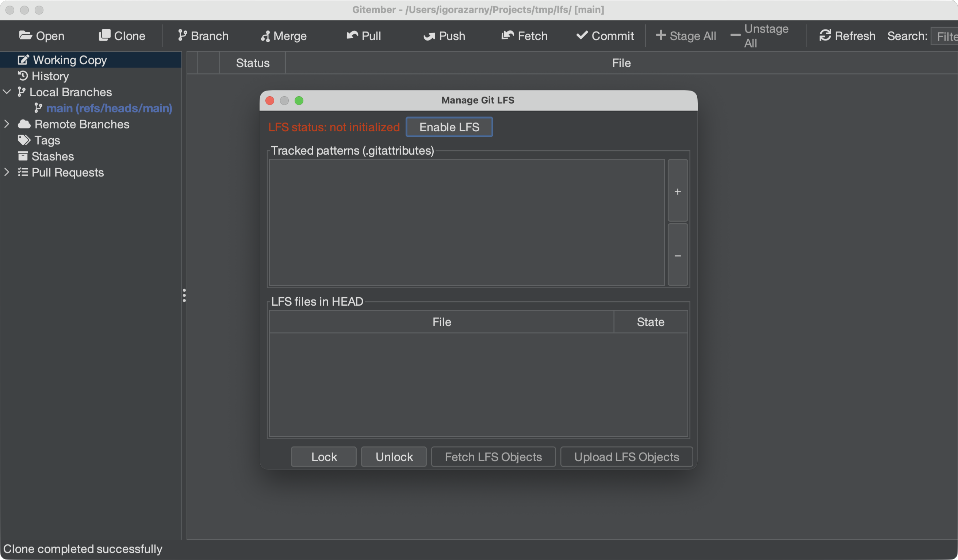Click the File column header in working copy
Screen dimensions: 958x560
point(621,63)
